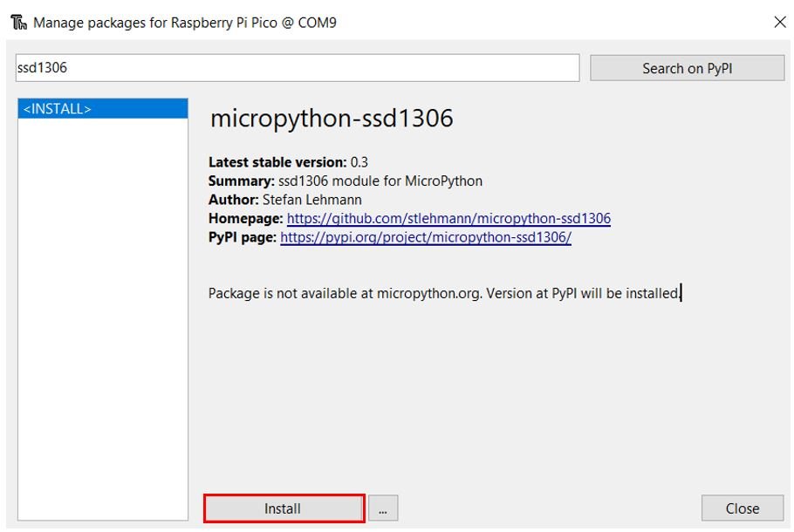This screenshot has width=794, height=532.
Task: Open the PyPI project page link
Action: 426,237
